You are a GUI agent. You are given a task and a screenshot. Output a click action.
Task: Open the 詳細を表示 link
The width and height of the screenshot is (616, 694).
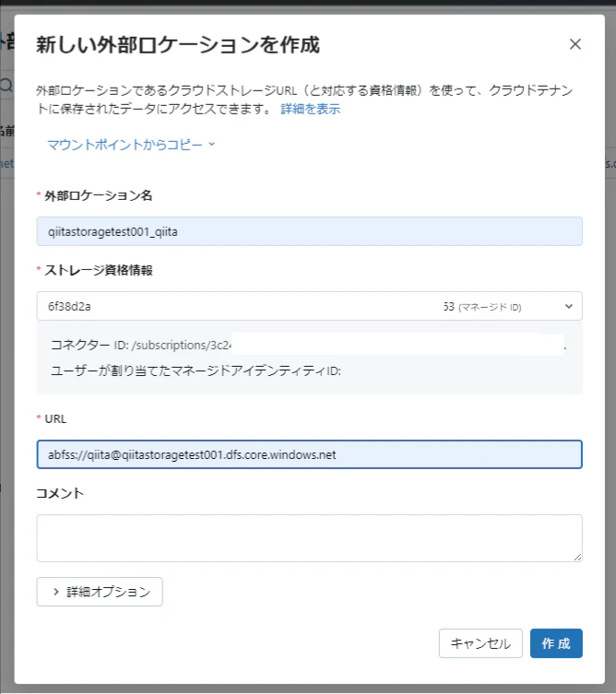click(x=311, y=109)
